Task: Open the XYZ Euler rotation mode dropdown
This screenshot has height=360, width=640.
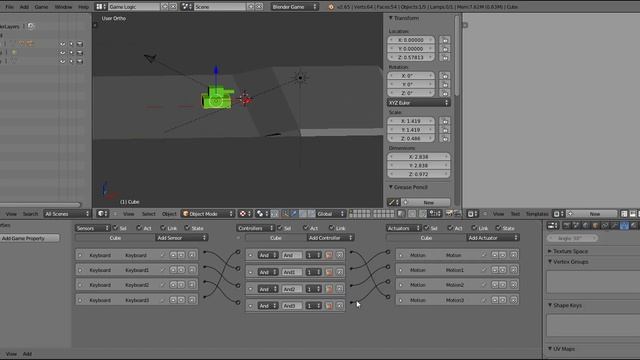Action: (x=418, y=103)
